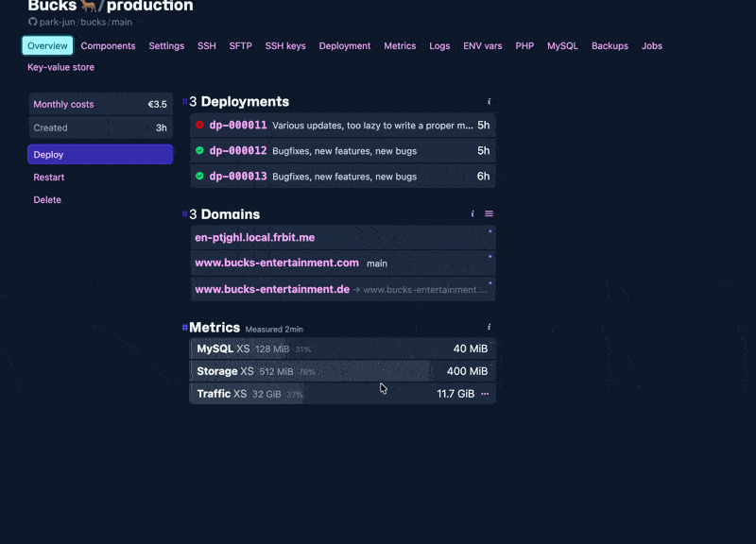Click the list icon next to Domains info
The width and height of the screenshot is (756, 544).
pyautogui.click(x=488, y=213)
